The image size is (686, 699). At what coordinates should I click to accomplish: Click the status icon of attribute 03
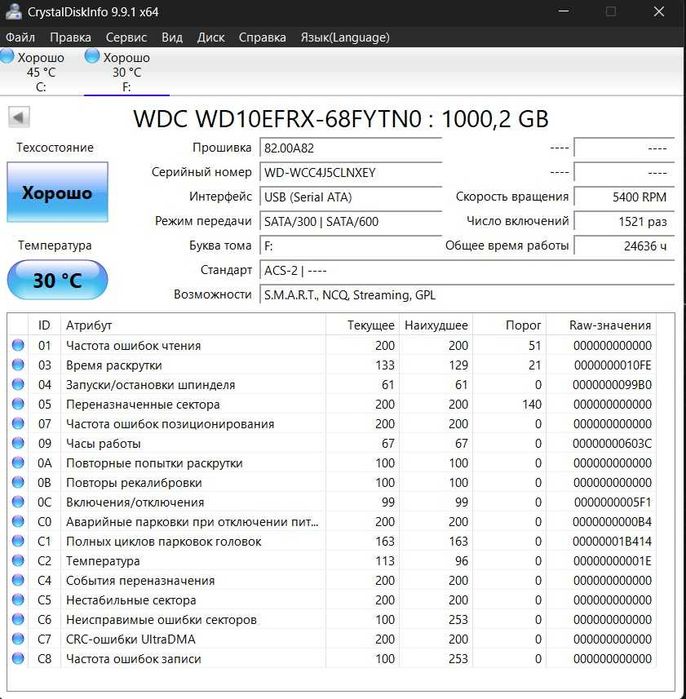click(x=18, y=365)
